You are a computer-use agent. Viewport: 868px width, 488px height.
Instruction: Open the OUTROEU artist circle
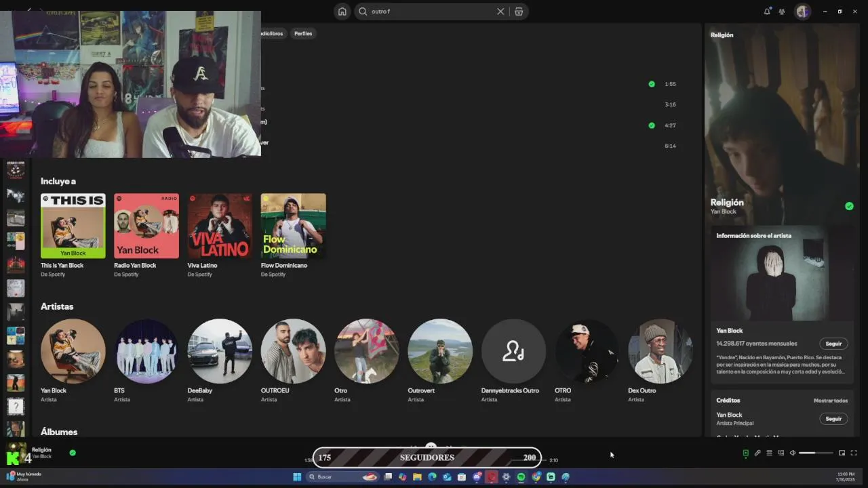click(x=293, y=351)
